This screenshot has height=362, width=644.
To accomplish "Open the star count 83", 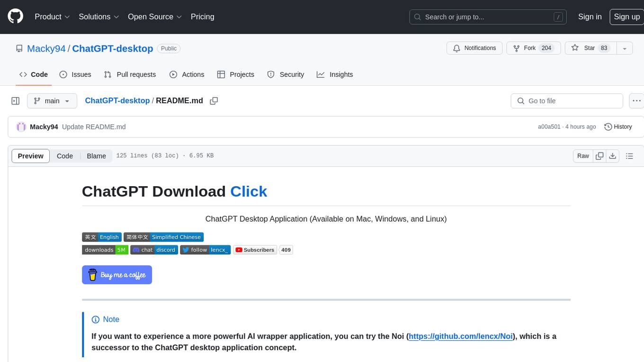I will 604,48.
